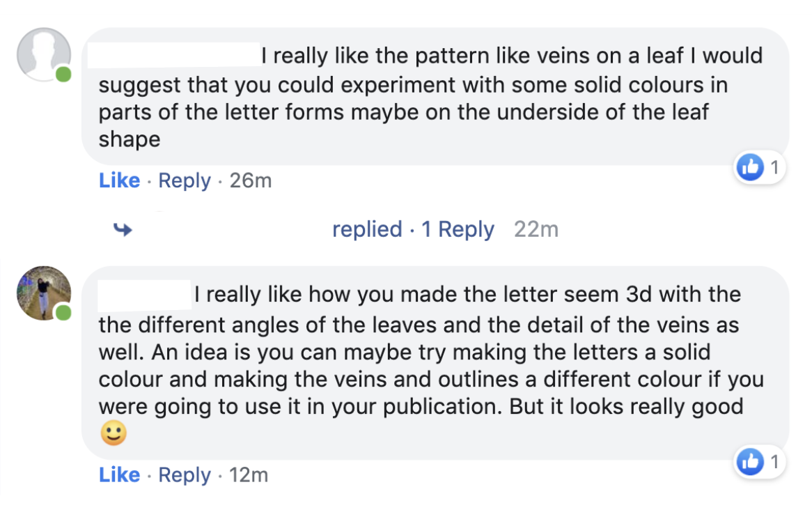The image size is (812, 510).
Task: Click the green online dot on the gray avatar
Action: tap(63, 74)
